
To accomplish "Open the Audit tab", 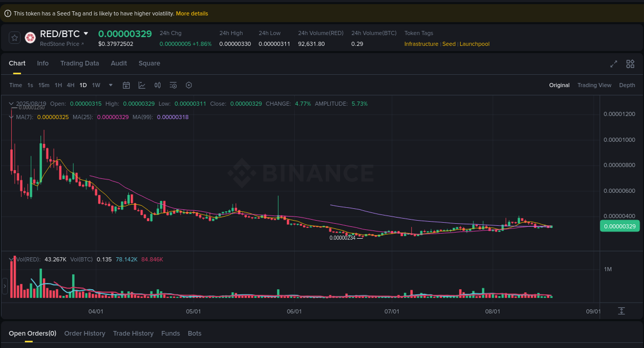I will (x=119, y=63).
